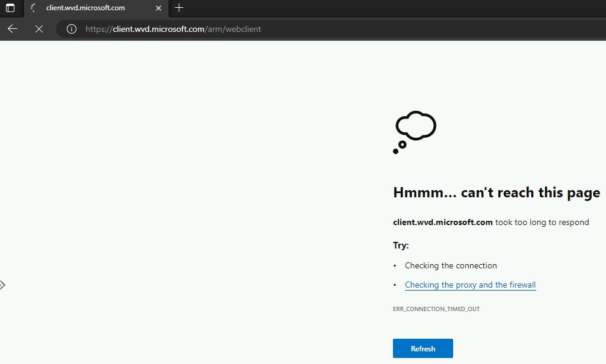Select the client.wvd.microsoft.com tab
Image resolution: width=606 pixels, height=364 pixels.
[97, 8]
